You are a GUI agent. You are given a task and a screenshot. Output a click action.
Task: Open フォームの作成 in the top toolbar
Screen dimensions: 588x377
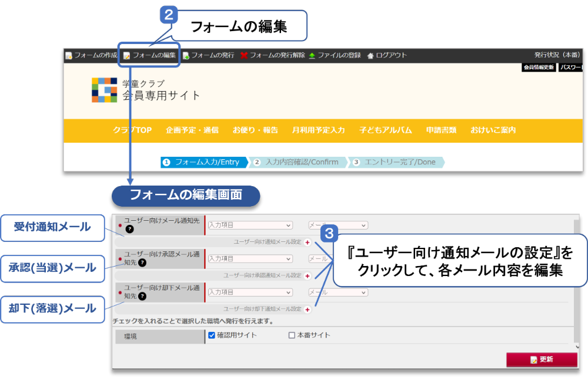tap(92, 55)
